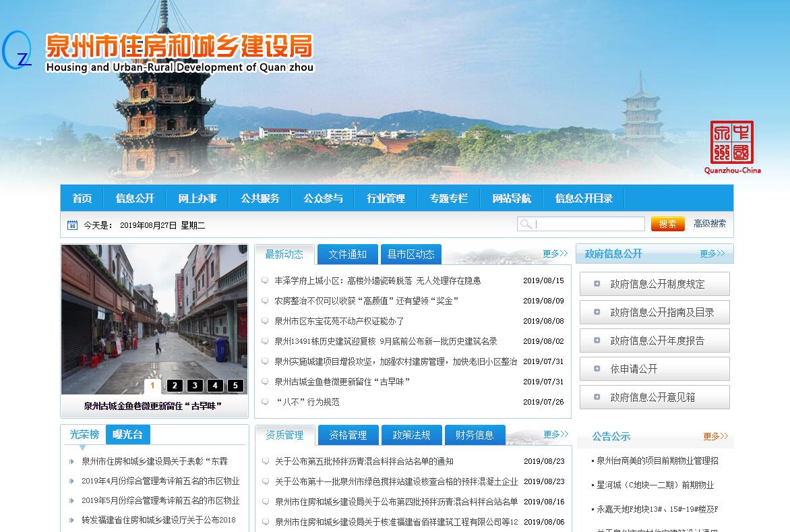Screen dimensions: 790x532
Task: Switch to the 文件通知 tab
Action: click(x=347, y=254)
